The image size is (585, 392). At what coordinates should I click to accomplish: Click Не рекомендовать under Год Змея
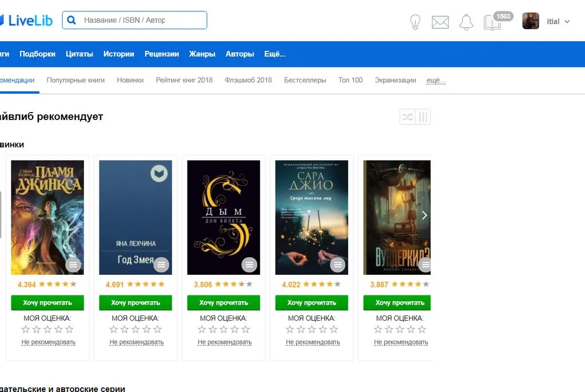137,342
